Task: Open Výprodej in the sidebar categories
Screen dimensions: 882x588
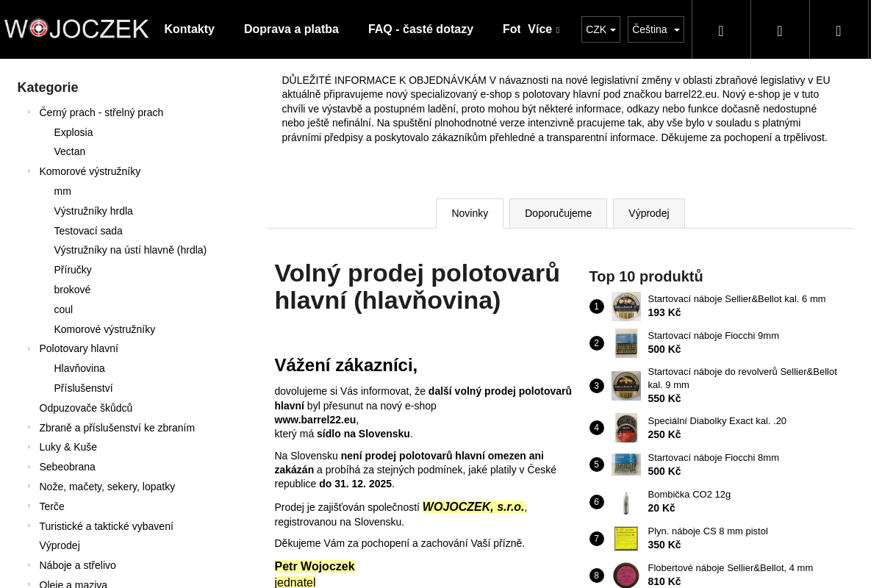Action: coord(60,545)
